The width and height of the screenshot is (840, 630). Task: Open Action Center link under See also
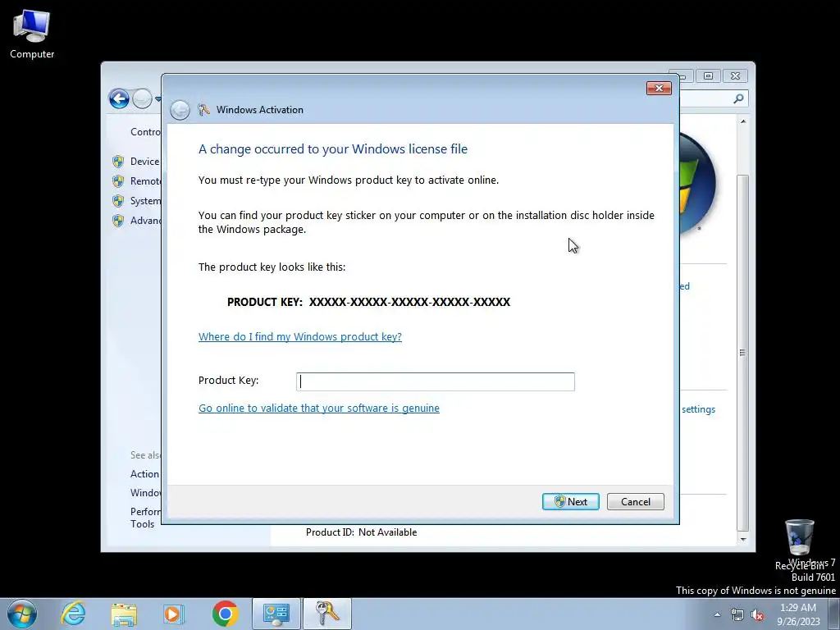click(144, 474)
